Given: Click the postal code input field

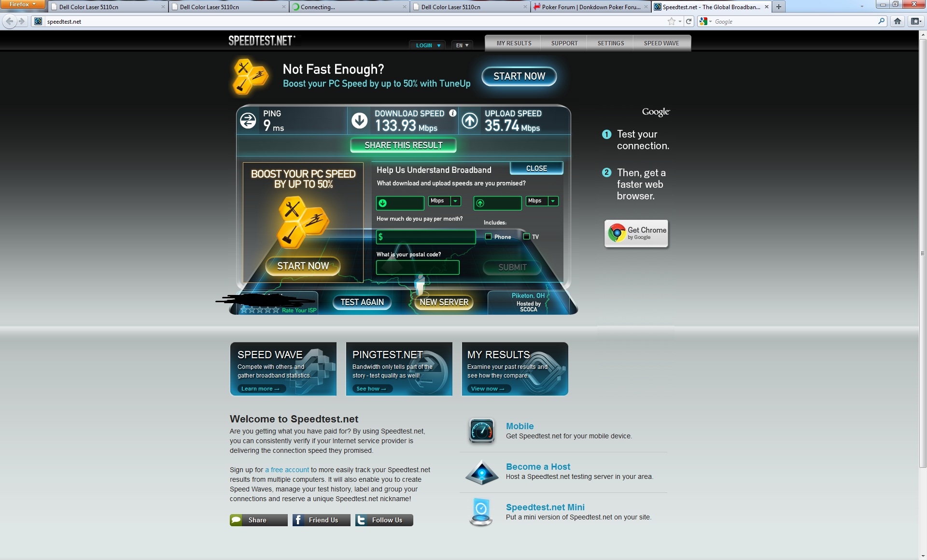Looking at the screenshot, I should 418,267.
